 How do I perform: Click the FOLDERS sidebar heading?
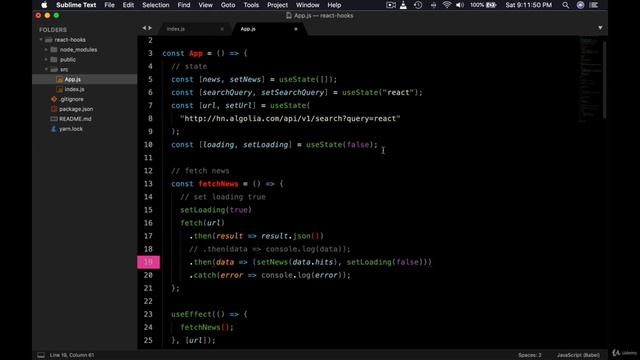[x=53, y=30]
